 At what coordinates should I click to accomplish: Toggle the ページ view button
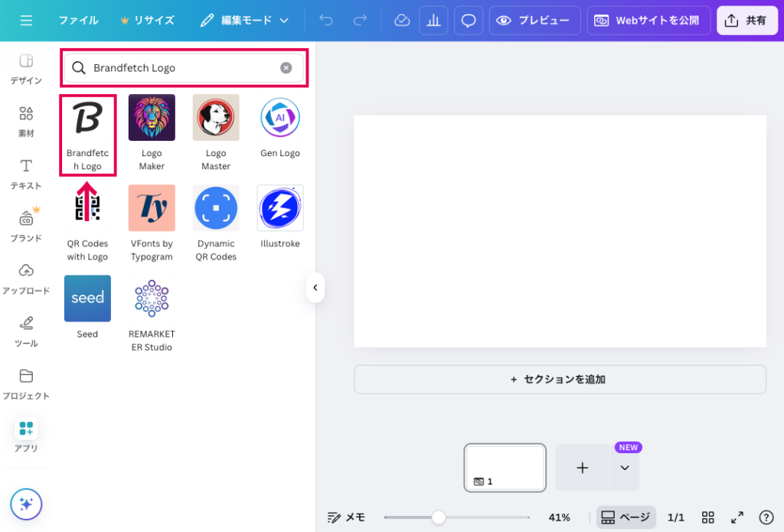tap(626, 517)
